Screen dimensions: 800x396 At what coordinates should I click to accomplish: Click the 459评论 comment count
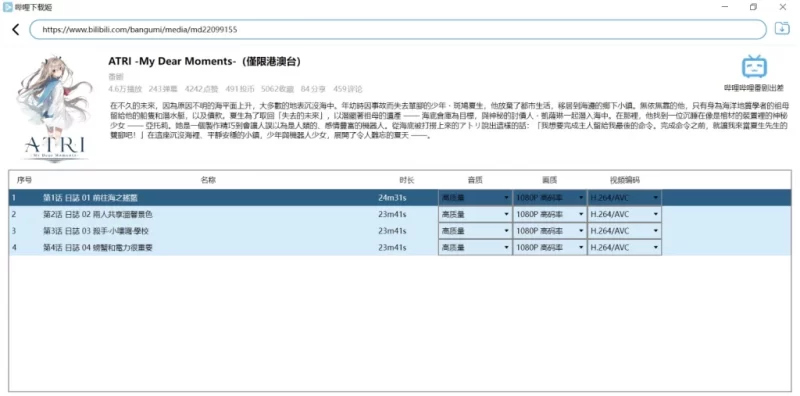348,89
